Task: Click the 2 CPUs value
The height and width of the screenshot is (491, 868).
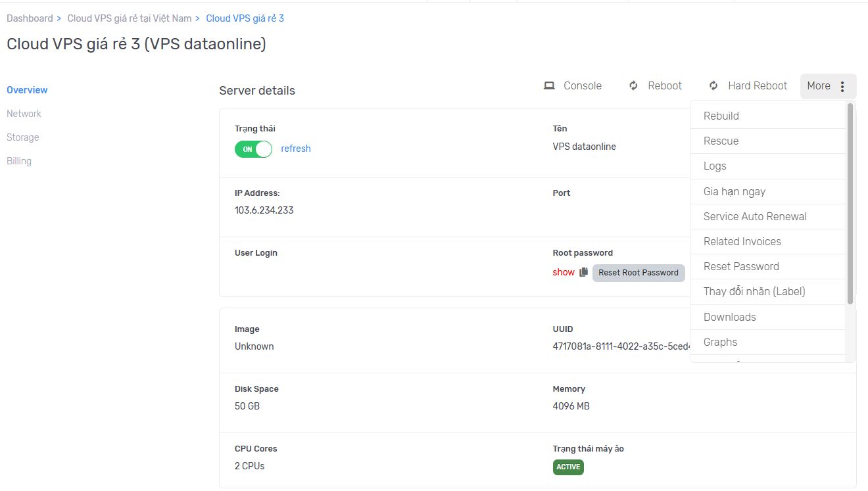Action: click(250, 466)
